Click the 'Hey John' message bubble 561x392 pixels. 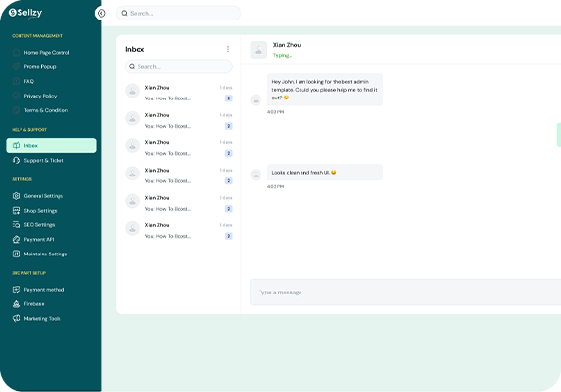[325, 90]
